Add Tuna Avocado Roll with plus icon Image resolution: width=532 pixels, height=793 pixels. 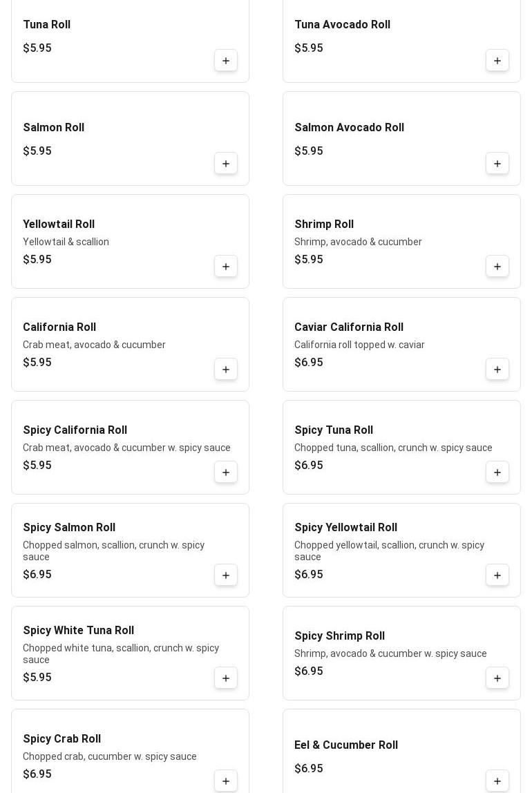(497, 61)
